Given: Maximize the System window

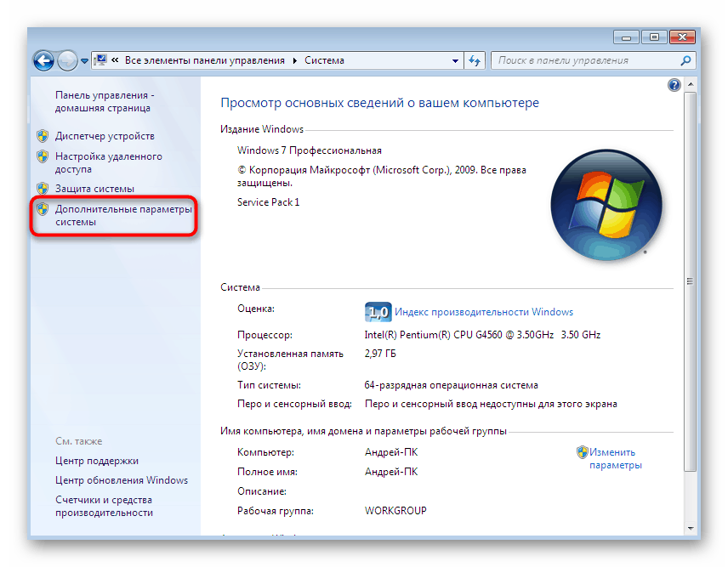Looking at the screenshot, I should point(654,37).
